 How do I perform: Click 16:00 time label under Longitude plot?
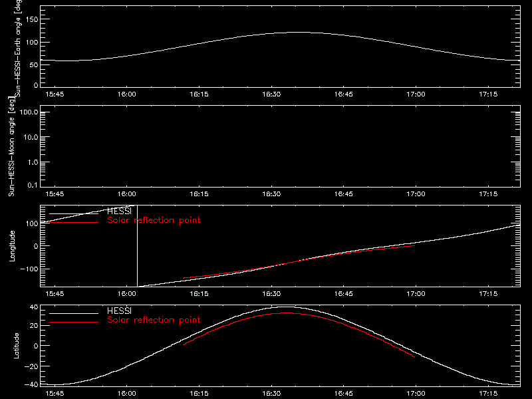coord(127,294)
